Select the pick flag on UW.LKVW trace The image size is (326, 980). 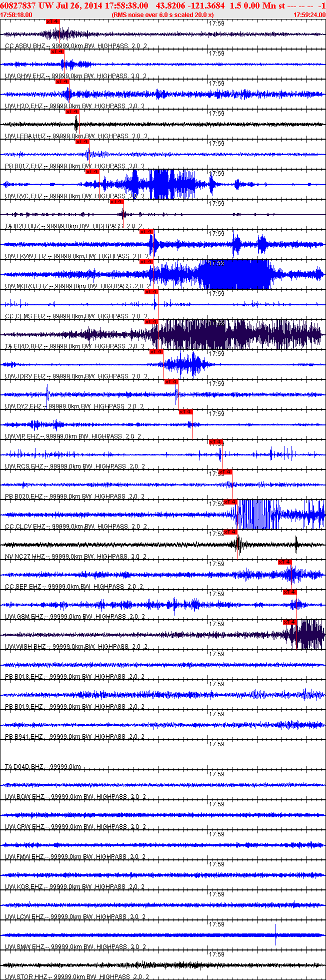point(146,232)
